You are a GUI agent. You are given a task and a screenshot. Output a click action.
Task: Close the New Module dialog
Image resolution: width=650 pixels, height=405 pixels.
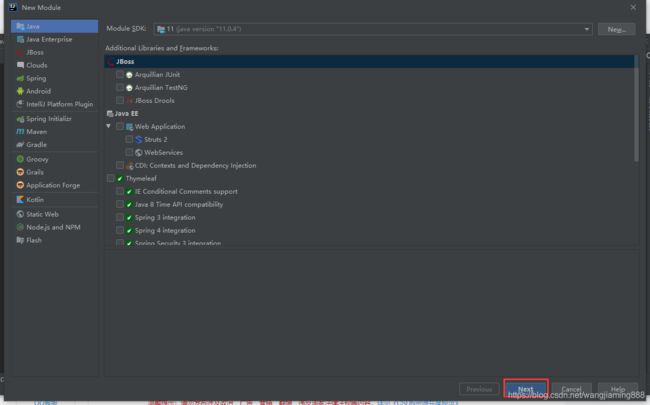tap(633, 7)
